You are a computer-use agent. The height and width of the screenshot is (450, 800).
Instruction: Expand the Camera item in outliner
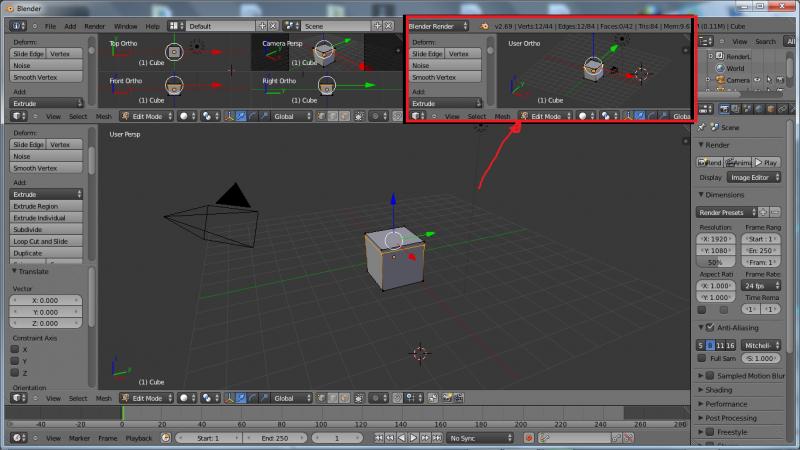coord(707,80)
